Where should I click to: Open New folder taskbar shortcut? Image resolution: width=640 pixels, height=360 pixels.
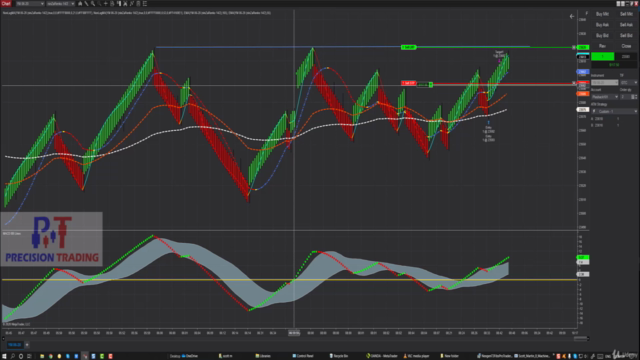(449, 356)
